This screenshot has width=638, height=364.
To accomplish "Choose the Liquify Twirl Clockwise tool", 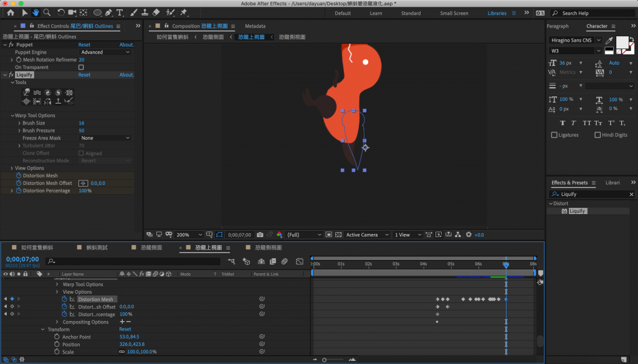I will pyautogui.click(x=47, y=92).
